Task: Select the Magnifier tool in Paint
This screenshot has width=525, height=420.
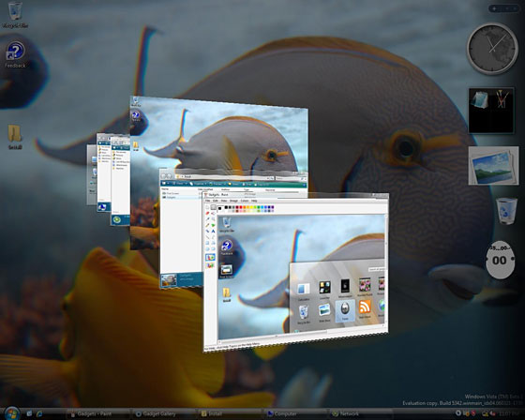Action: 214,219
